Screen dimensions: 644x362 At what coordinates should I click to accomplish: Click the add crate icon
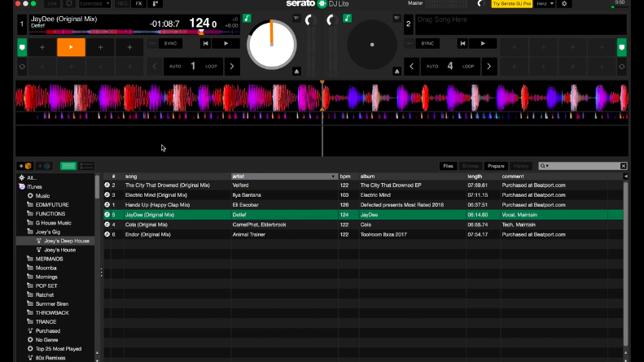coord(25,166)
